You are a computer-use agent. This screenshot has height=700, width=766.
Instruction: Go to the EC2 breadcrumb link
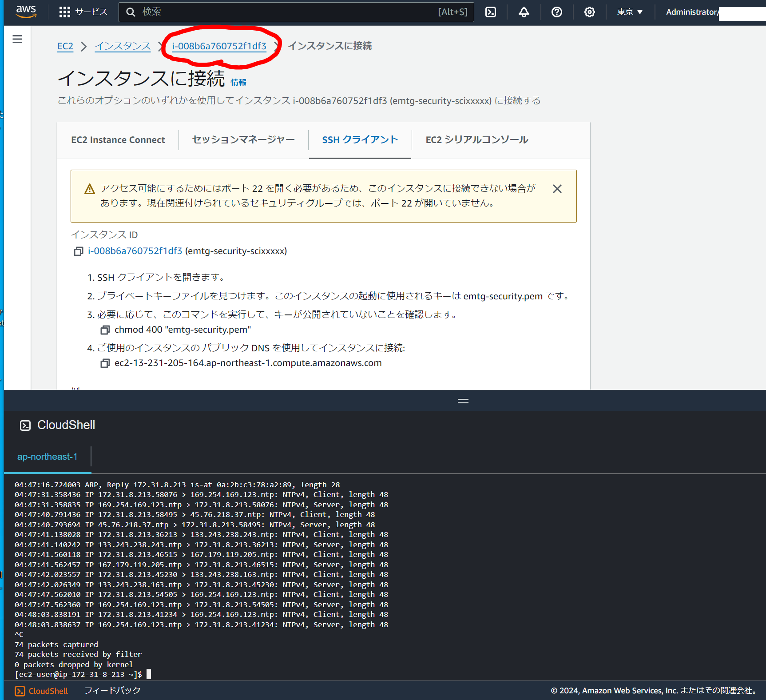[65, 46]
